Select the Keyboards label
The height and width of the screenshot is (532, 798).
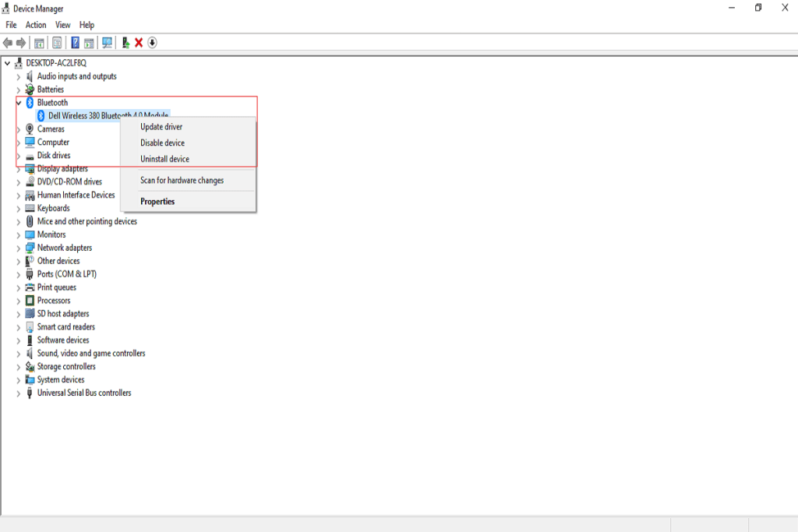click(x=54, y=208)
